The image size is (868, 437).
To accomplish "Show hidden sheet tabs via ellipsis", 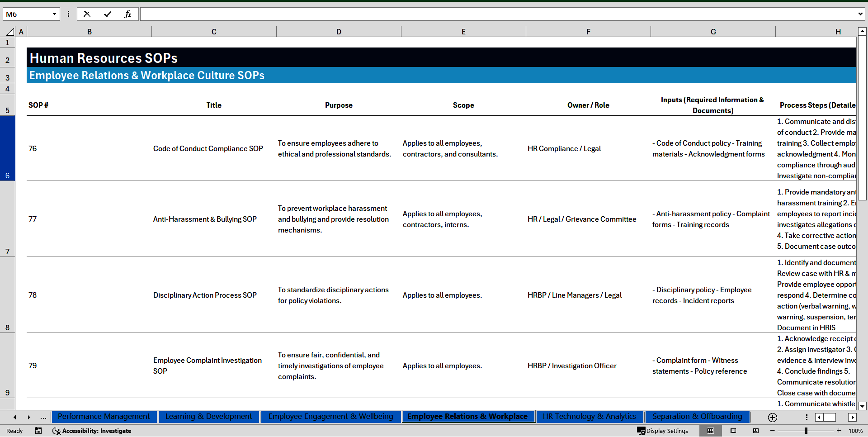I will pos(43,417).
